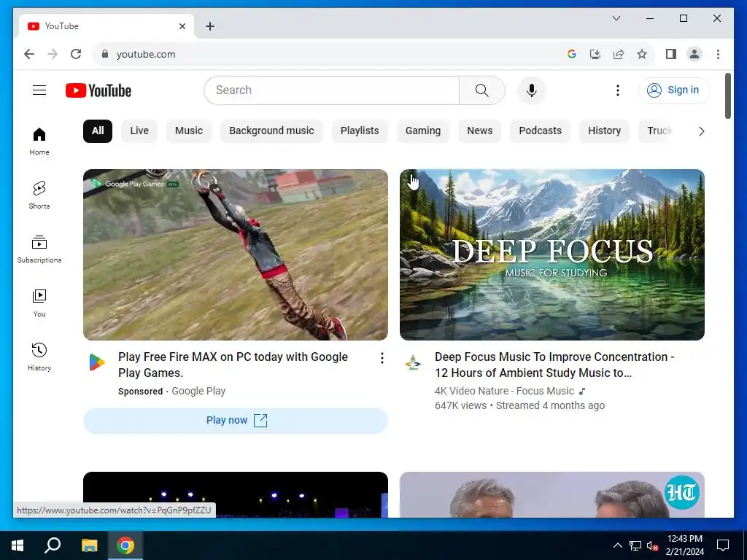
Task: Open YouTube settings three-dot menu
Action: (x=617, y=90)
